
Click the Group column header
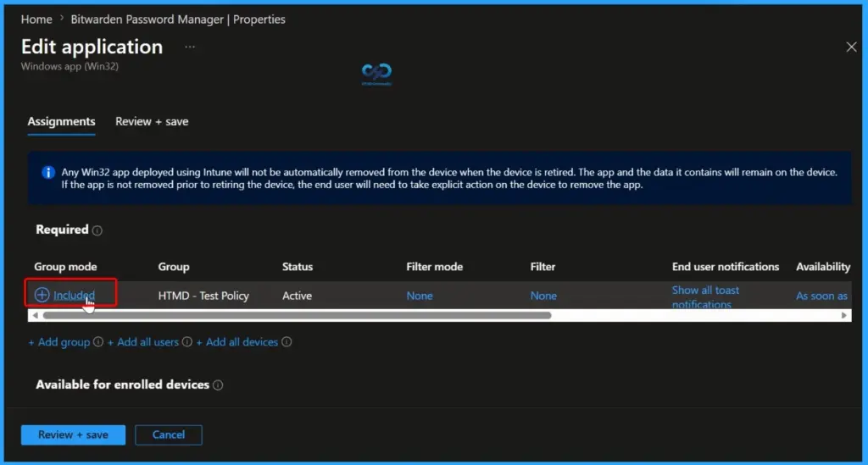click(174, 267)
